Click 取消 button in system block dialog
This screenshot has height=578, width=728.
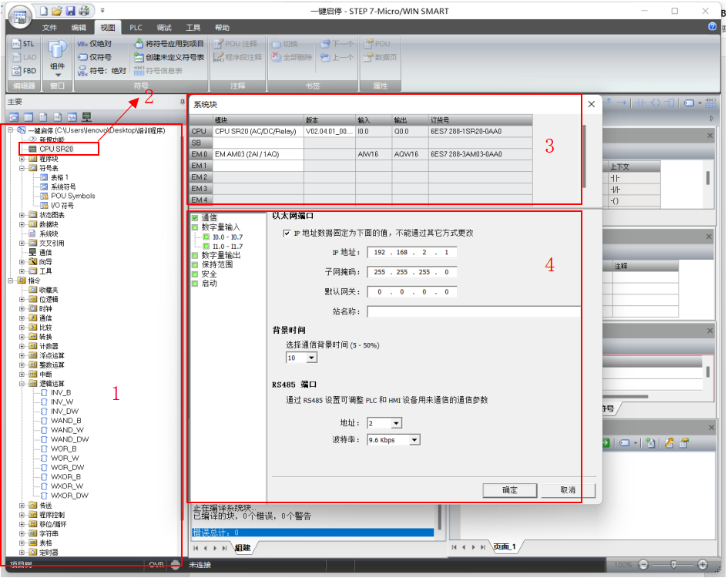click(x=568, y=490)
